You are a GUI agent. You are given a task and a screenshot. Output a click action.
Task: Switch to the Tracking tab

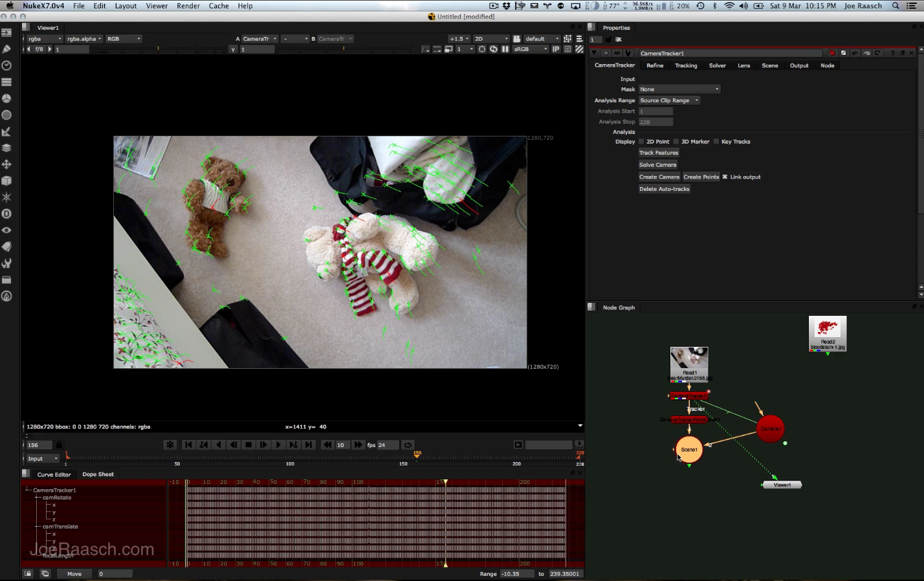[x=686, y=65]
